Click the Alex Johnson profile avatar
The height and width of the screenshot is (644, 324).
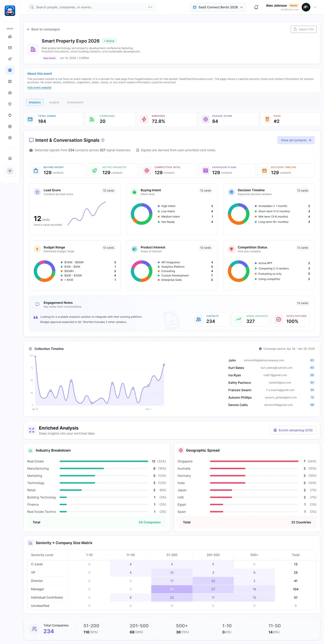[x=306, y=7]
